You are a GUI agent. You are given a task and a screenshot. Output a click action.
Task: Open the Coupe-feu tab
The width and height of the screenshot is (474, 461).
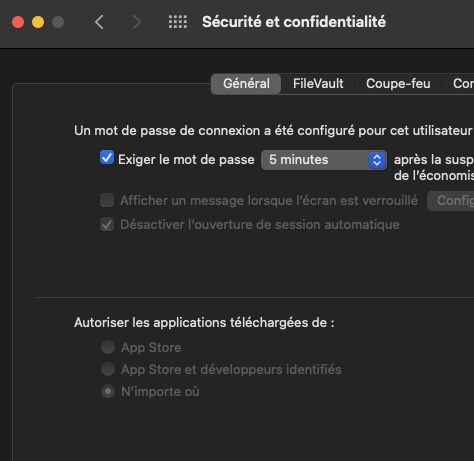coord(398,84)
